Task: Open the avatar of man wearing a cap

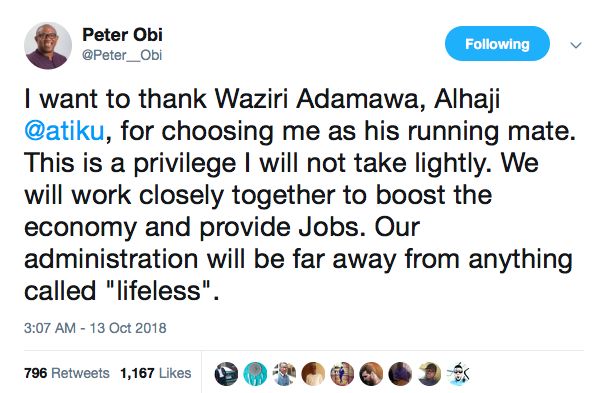Action: [x=429, y=374]
